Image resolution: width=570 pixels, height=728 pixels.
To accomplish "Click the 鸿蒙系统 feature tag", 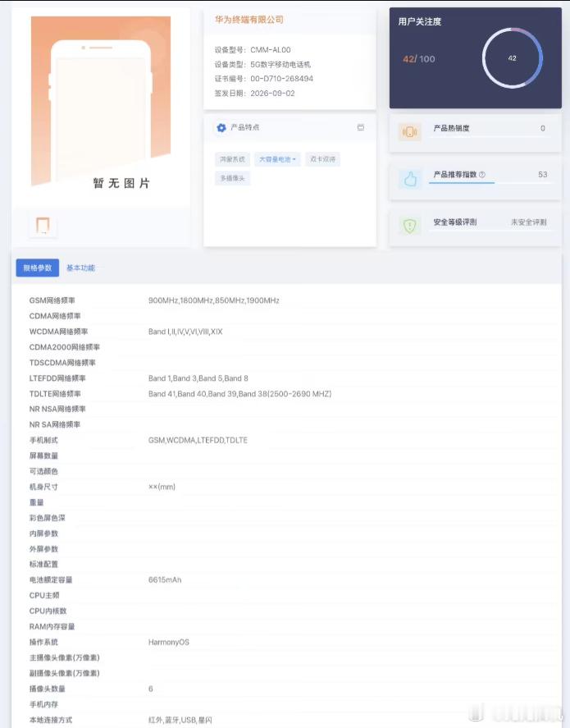I will (x=232, y=159).
